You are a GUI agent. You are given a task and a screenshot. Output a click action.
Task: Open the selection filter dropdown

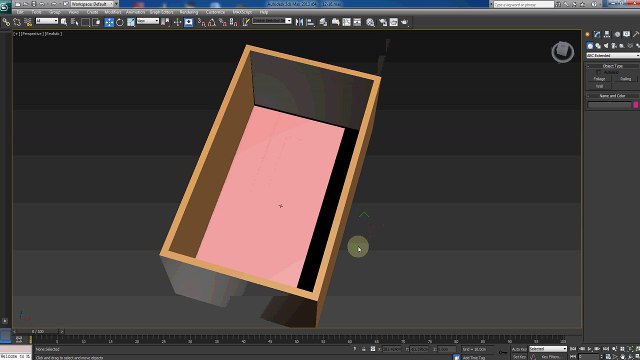tap(47, 21)
